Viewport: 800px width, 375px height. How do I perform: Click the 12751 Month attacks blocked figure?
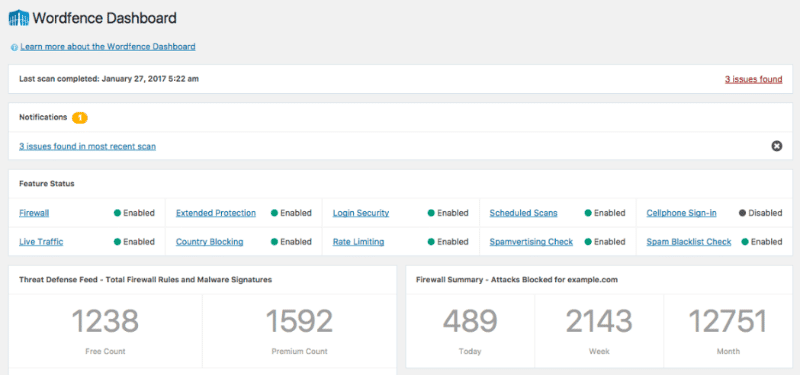coord(728,321)
